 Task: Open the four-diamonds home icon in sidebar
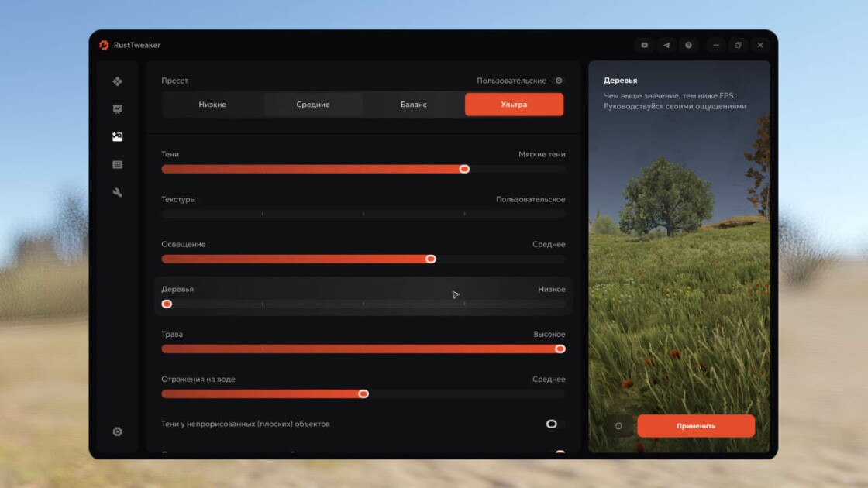pos(117,81)
